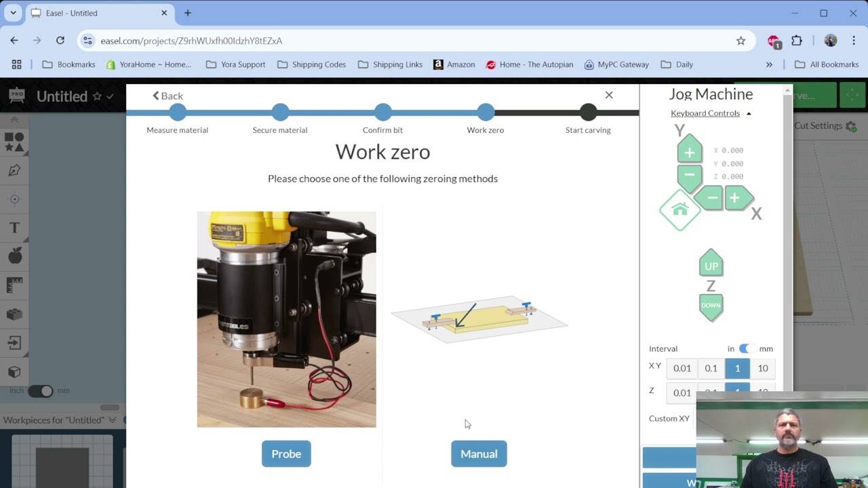The height and width of the screenshot is (488, 868).
Task: Jump to Secure material step
Action: pyautogui.click(x=280, y=113)
